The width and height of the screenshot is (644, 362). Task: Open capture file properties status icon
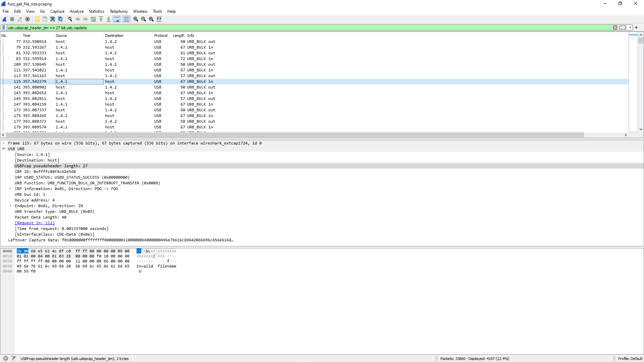tap(13, 358)
